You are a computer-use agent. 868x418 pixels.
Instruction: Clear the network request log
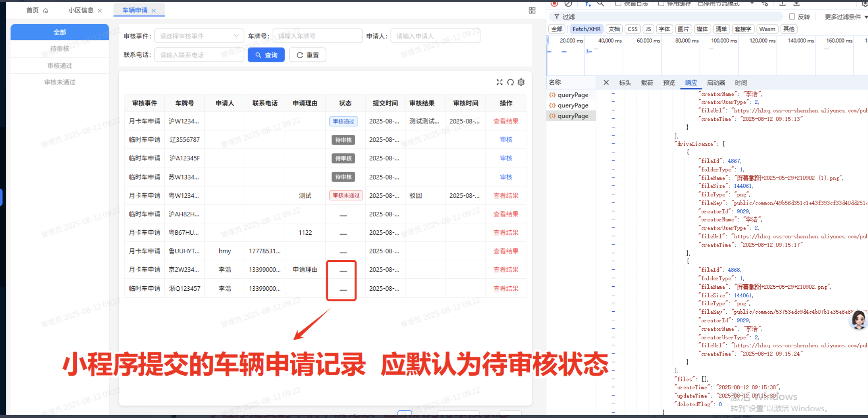coord(568,4)
